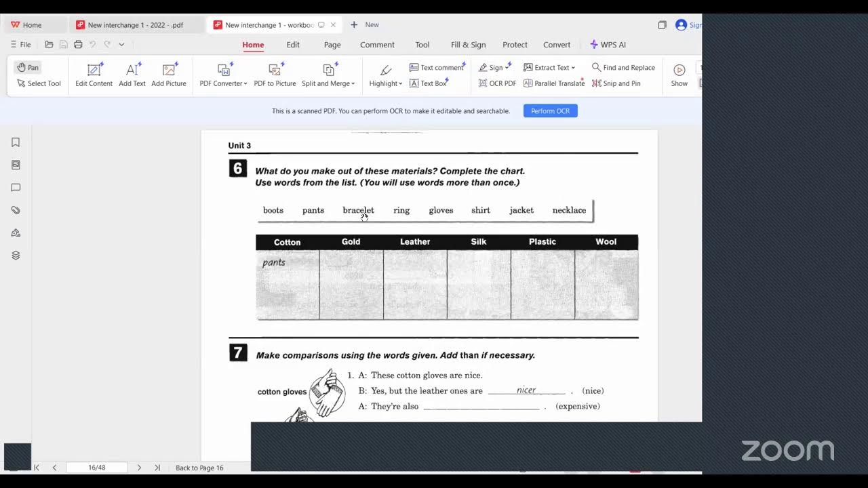Open the signature side panel
The image size is (868, 488).
coord(16,233)
